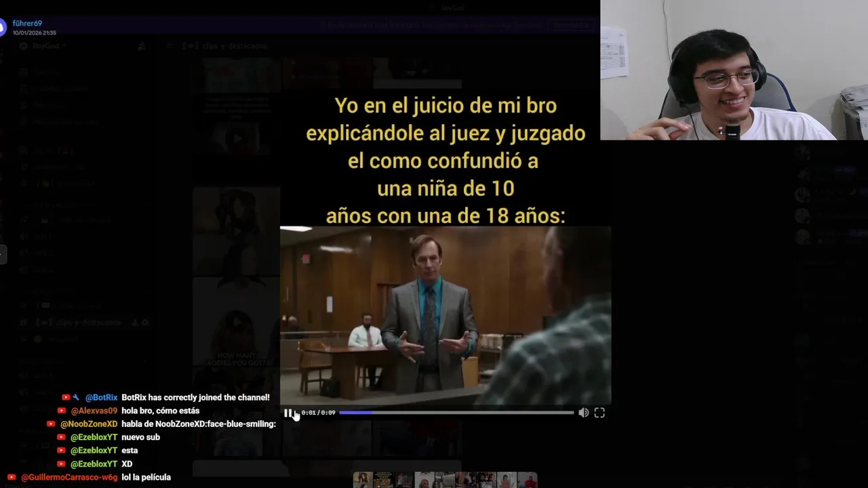
Task: Open führer69's user profile name
Action: (x=27, y=23)
